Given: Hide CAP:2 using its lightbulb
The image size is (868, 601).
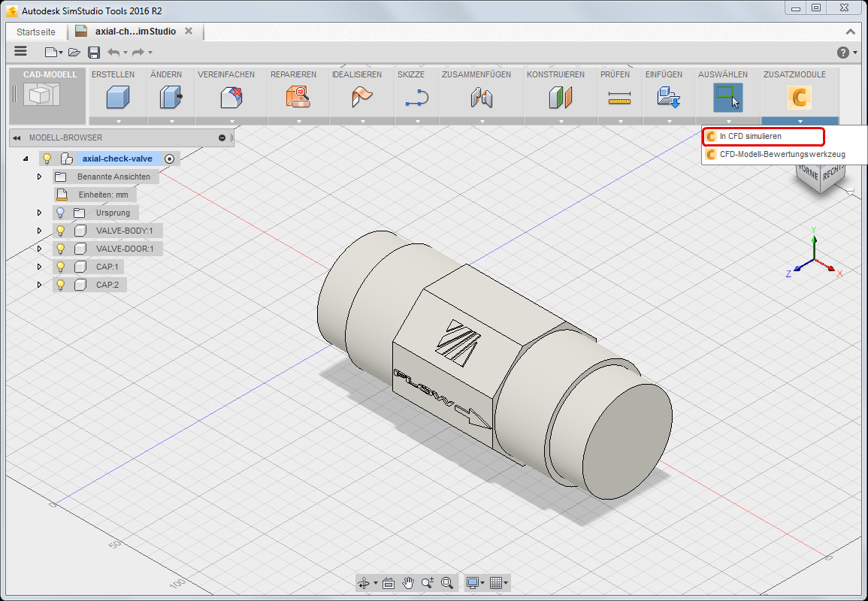Looking at the screenshot, I should (x=61, y=285).
